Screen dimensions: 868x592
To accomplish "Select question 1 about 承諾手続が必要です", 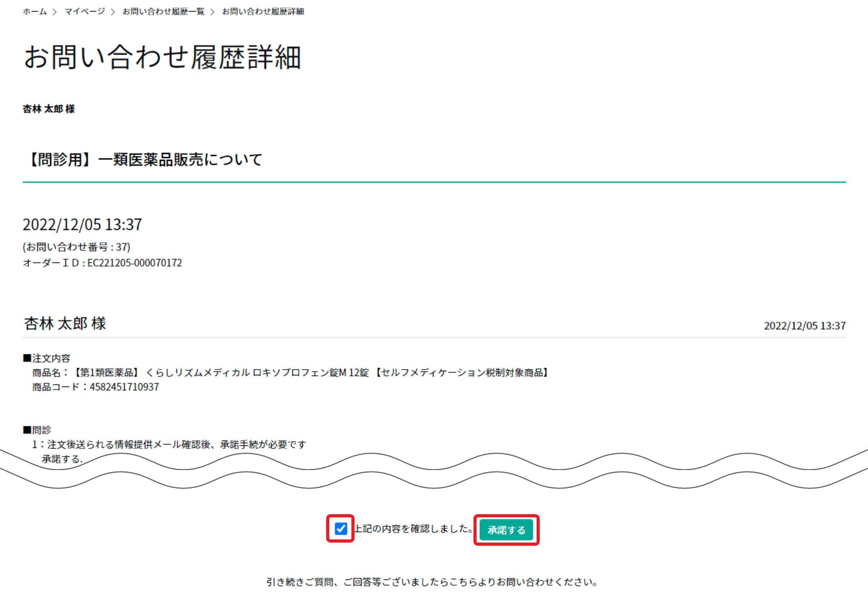I will click(x=169, y=445).
